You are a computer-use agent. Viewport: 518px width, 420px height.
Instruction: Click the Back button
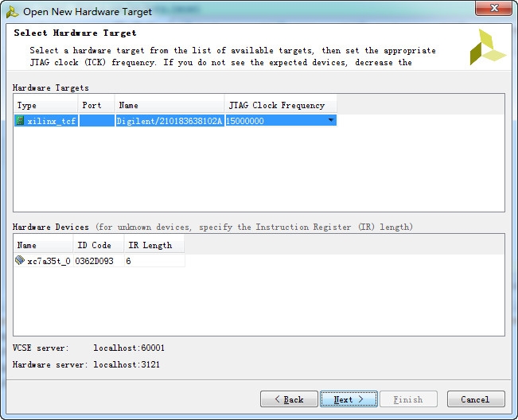click(289, 399)
